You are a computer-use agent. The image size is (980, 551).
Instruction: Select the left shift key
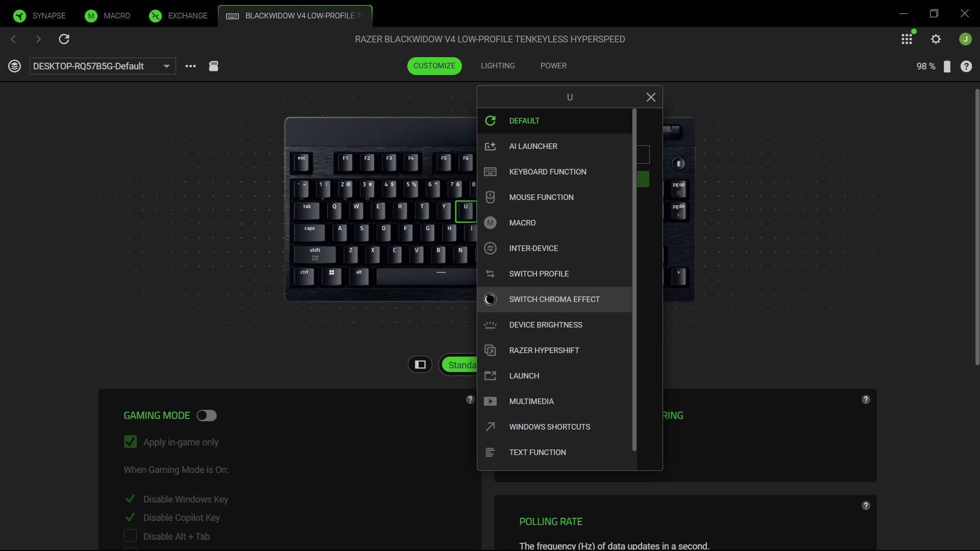[x=315, y=254]
